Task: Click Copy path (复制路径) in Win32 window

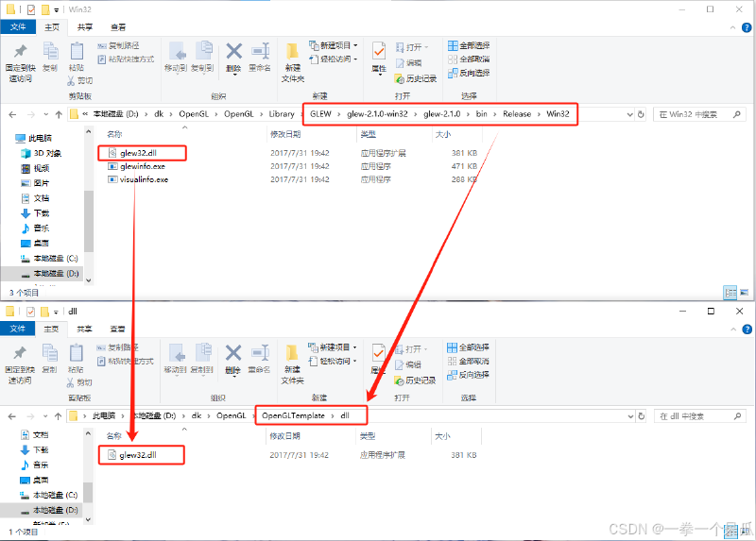Action: coord(119,45)
